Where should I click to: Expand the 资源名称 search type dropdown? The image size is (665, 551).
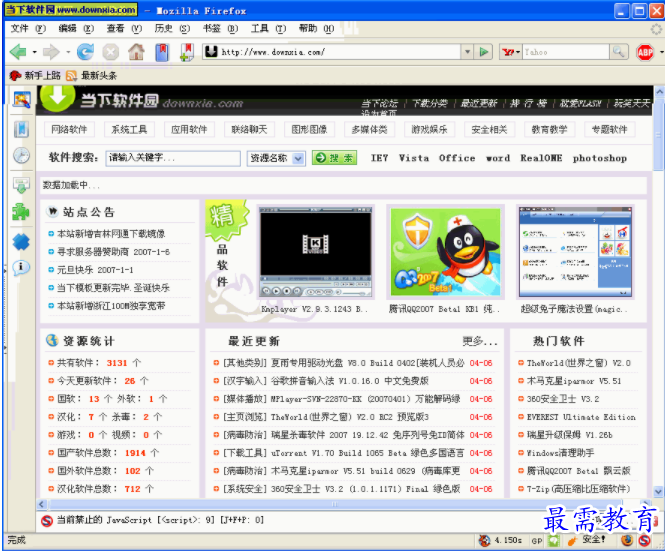point(298,158)
